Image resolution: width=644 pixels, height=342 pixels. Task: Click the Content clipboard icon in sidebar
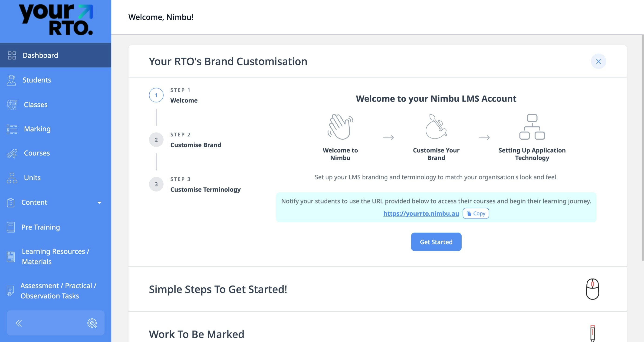coord(10,203)
